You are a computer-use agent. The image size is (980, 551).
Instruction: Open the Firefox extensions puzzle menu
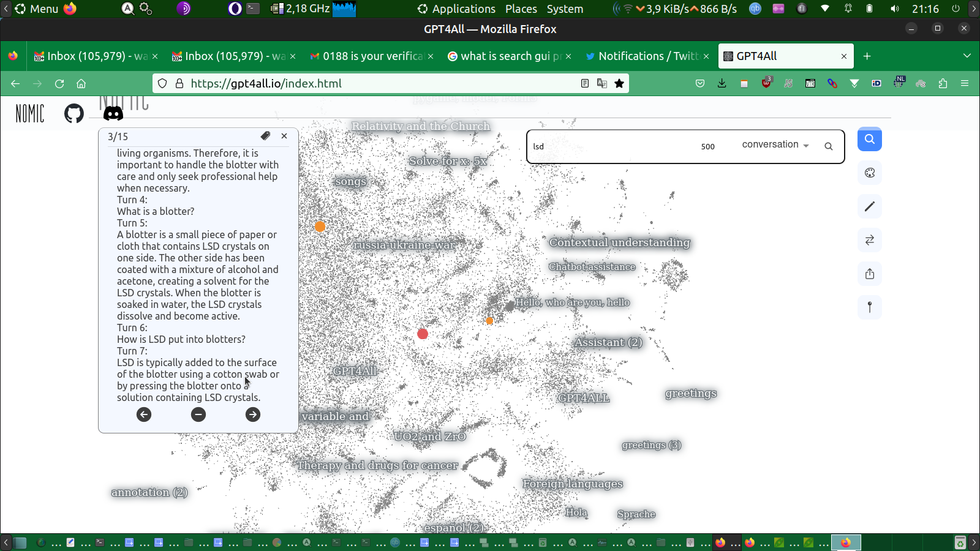pyautogui.click(x=943, y=83)
